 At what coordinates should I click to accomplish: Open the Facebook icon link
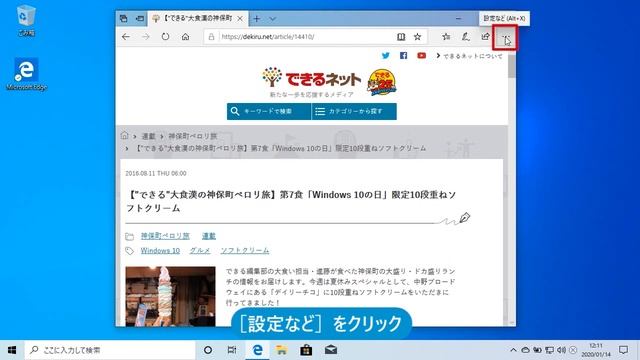tap(403, 56)
